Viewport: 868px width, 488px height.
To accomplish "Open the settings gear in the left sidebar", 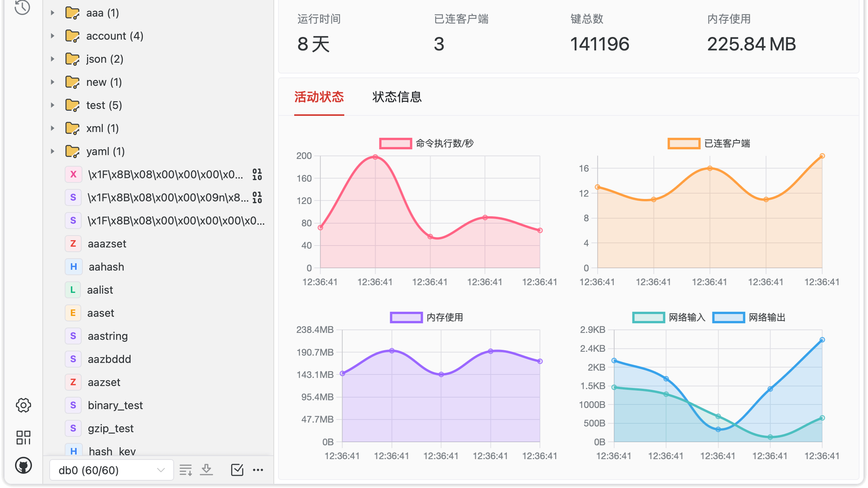I will [23, 405].
